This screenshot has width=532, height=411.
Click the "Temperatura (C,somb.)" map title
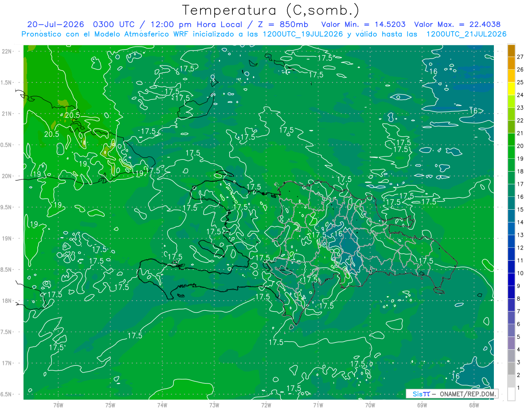[x=270, y=10]
